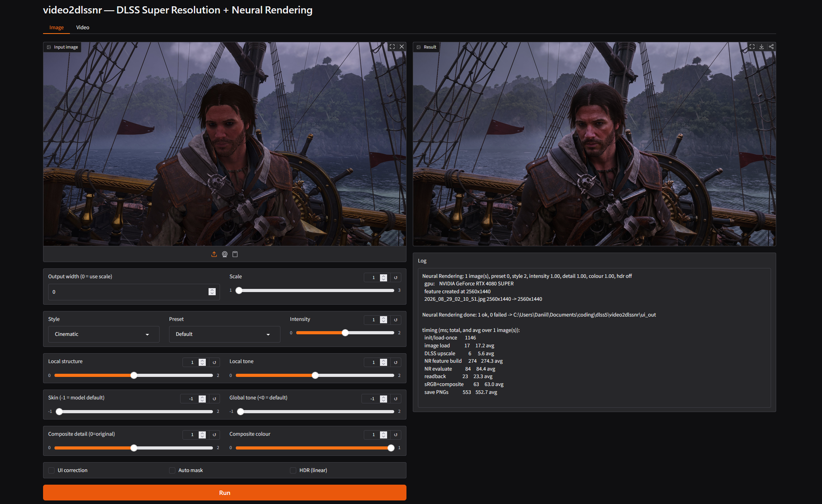Click the Local tone slider handle

315,375
